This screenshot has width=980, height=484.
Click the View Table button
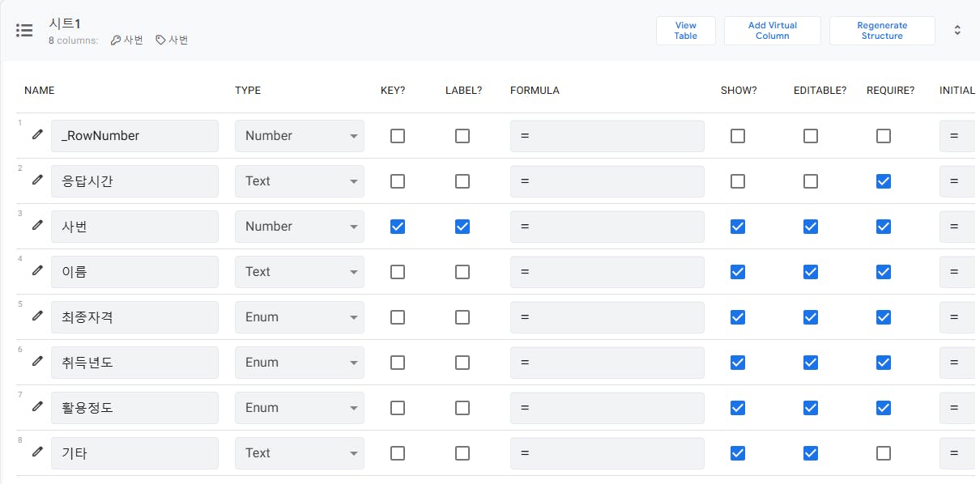point(686,31)
